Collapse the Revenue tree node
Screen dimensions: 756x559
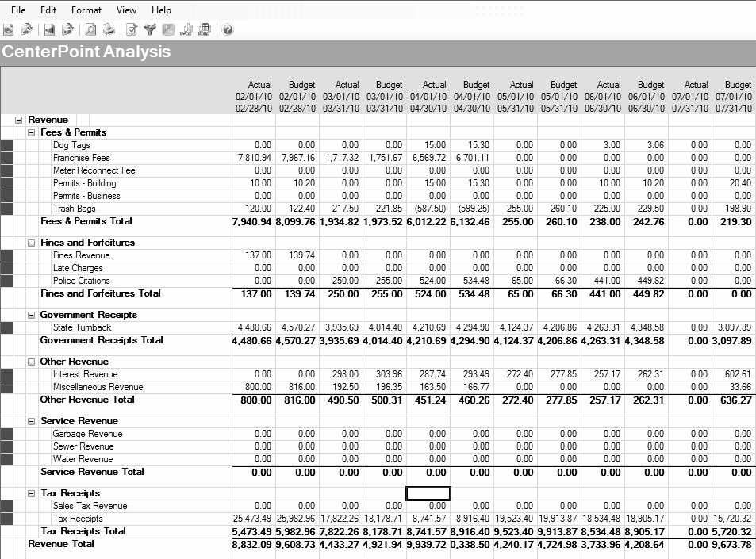(18, 120)
